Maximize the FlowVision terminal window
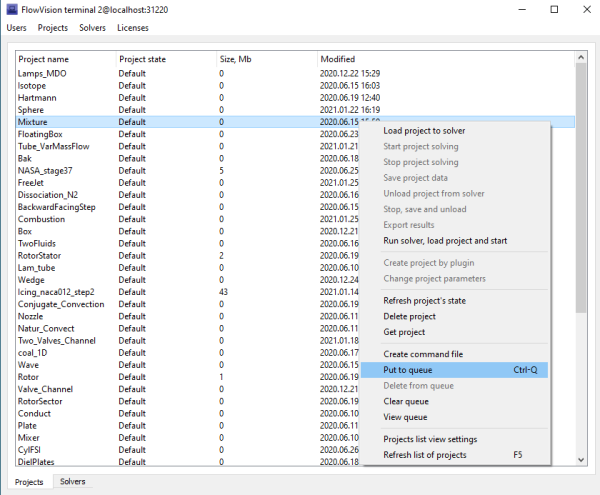The width and height of the screenshot is (600, 495). pyautogui.click(x=554, y=10)
